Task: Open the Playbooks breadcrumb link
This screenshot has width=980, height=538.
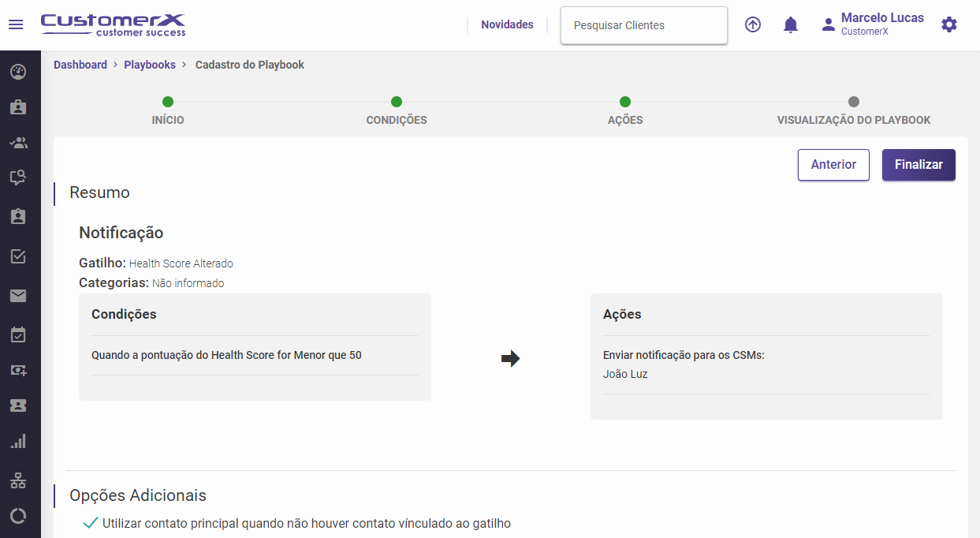Action: pos(150,65)
